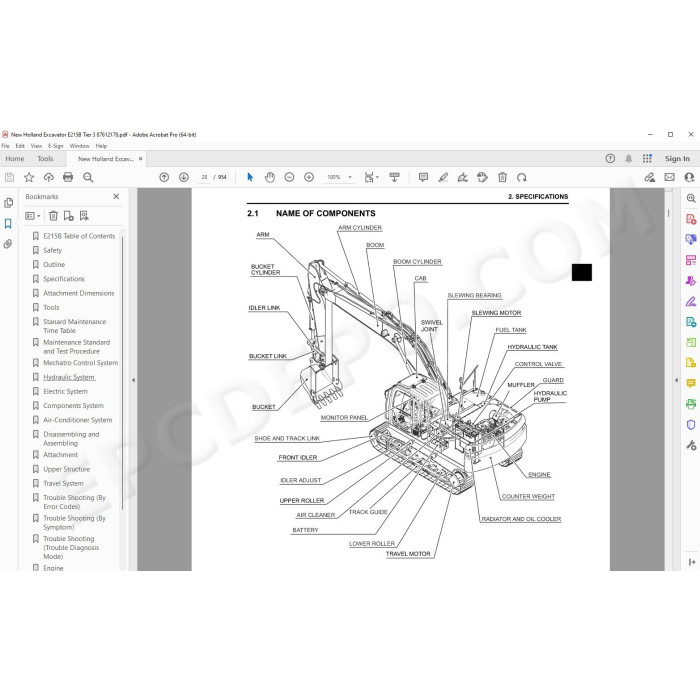Open the Specifications bookmark
This screenshot has width=700, height=700.
(x=64, y=279)
